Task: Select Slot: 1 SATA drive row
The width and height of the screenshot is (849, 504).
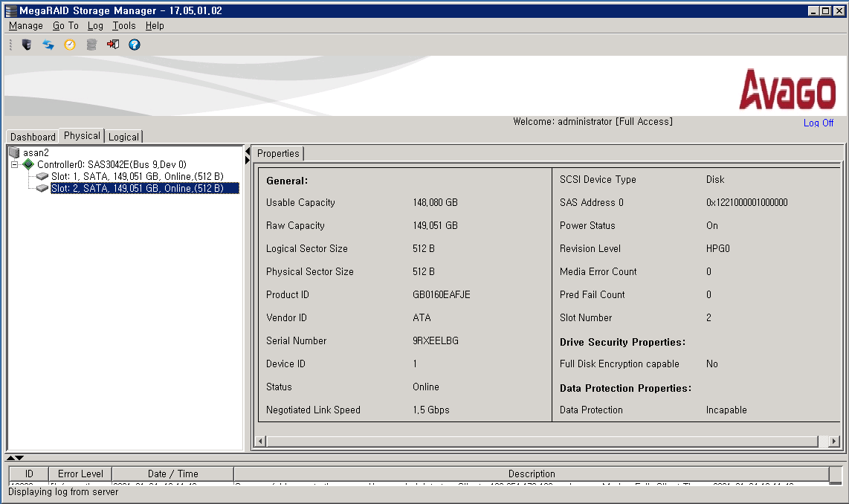Action: [x=137, y=176]
